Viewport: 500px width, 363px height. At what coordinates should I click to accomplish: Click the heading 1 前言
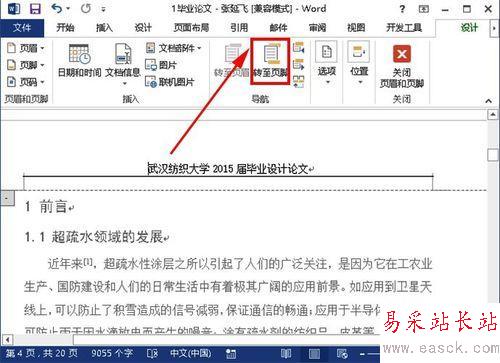pyautogui.click(x=46, y=207)
